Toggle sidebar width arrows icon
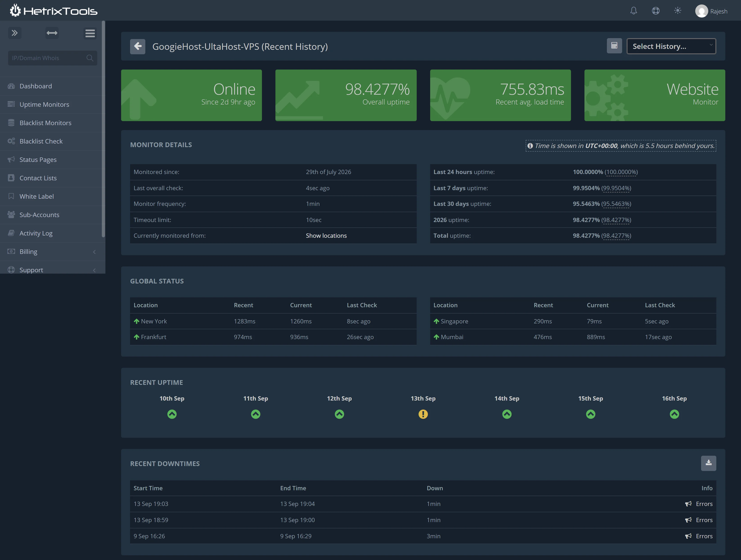Viewport: 741px width, 560px height. click(52, 33)
